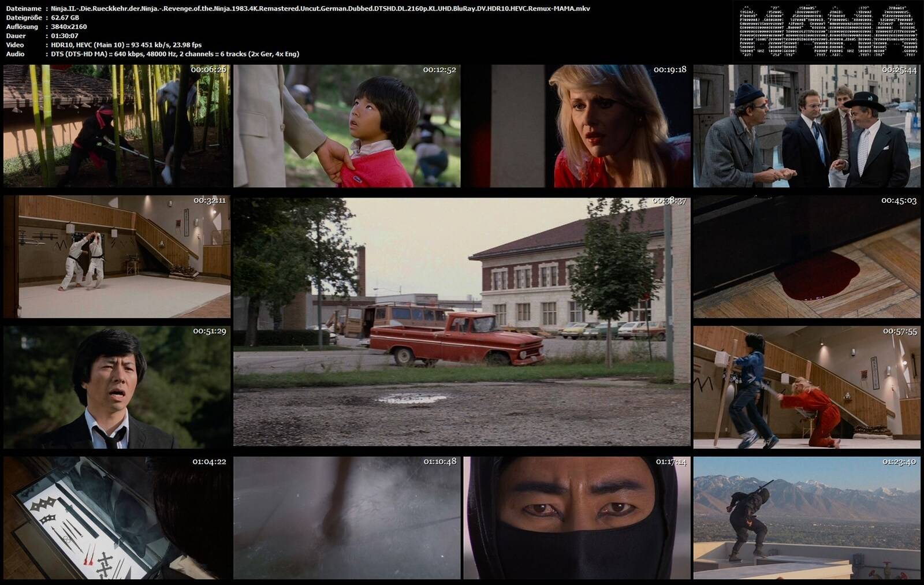Select the "HDR10, HEVC (Main 10)" video info line

click(126, 45)
